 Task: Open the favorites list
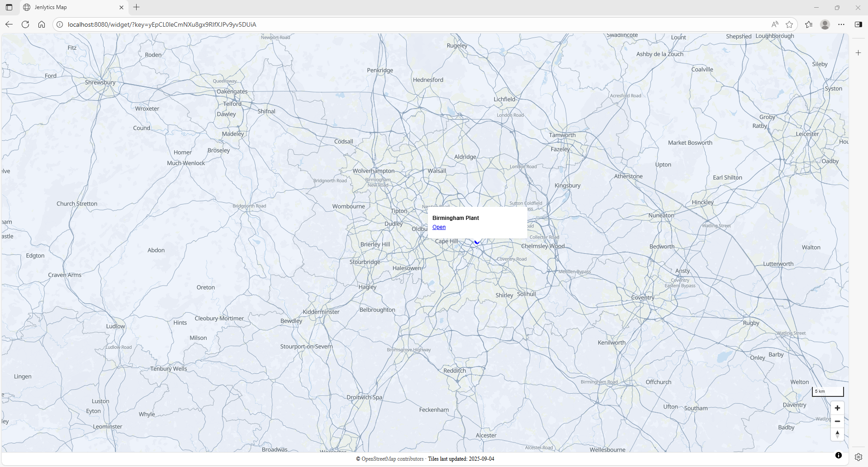click(x=809, y=24)
